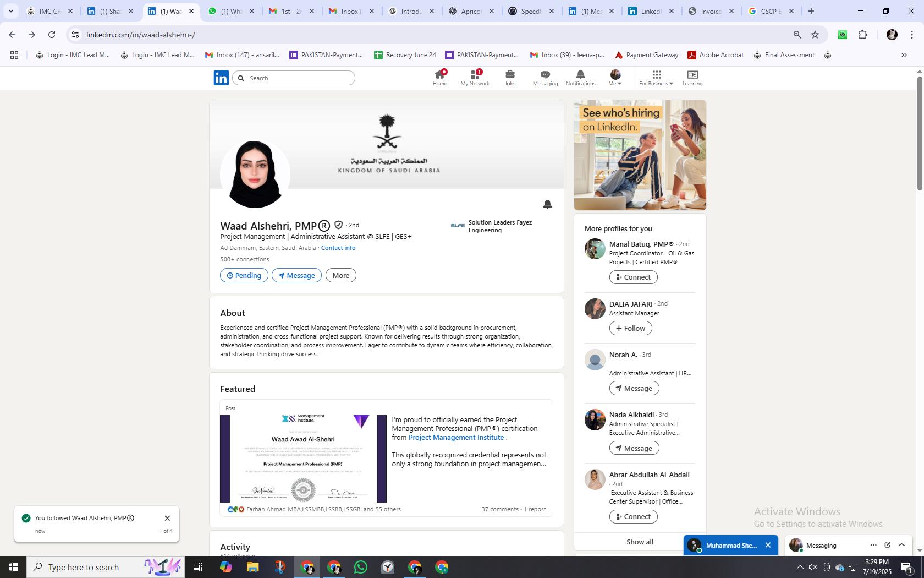Show more bookmarks chevron

click(904, 55)
